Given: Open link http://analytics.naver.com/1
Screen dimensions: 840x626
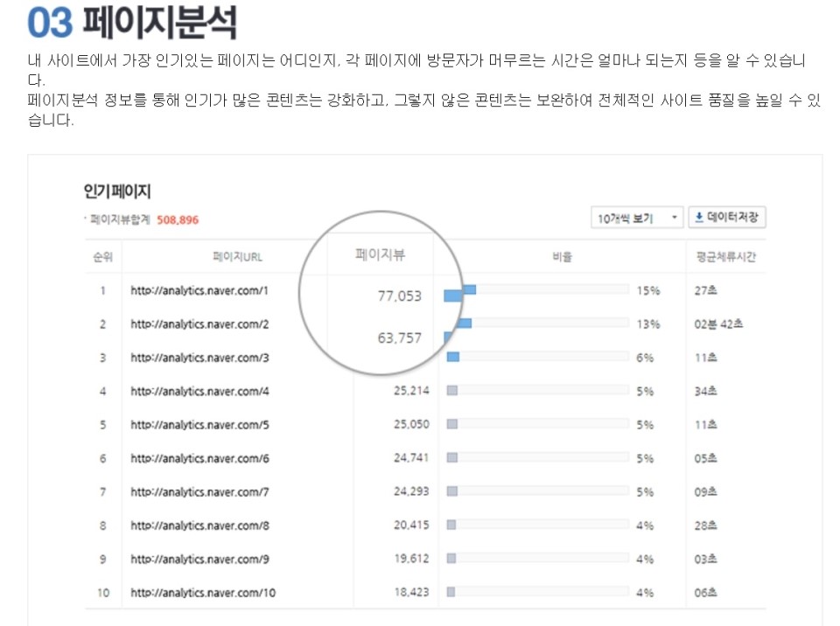Looking at the screenshot, I should coord(199,291).
